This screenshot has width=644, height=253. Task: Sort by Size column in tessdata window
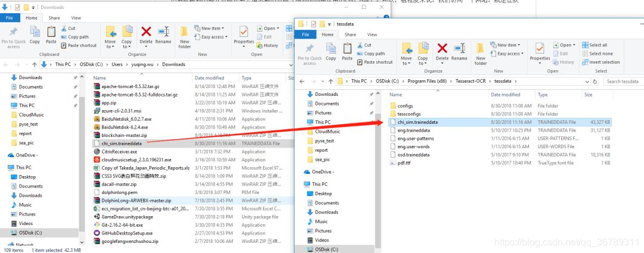[x=588, y=95]
